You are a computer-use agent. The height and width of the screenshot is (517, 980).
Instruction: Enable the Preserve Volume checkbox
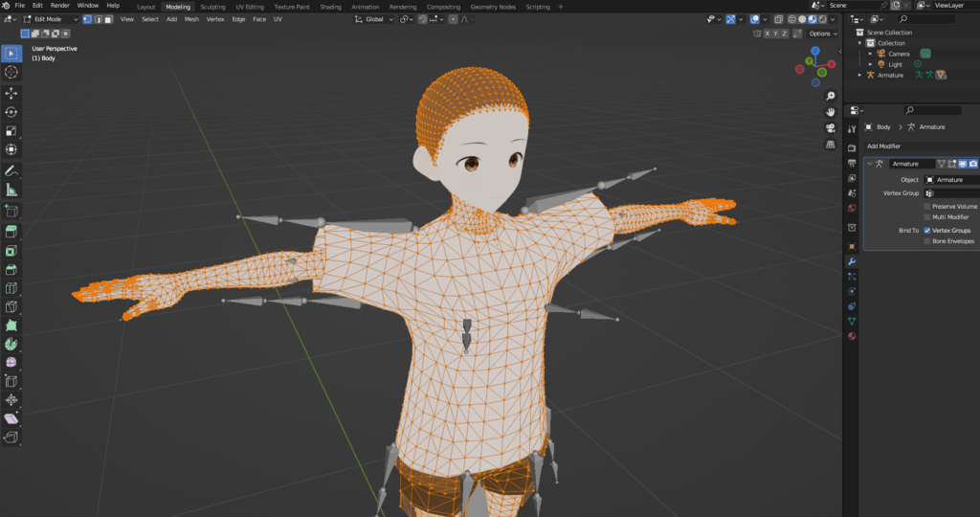[926, 206]
